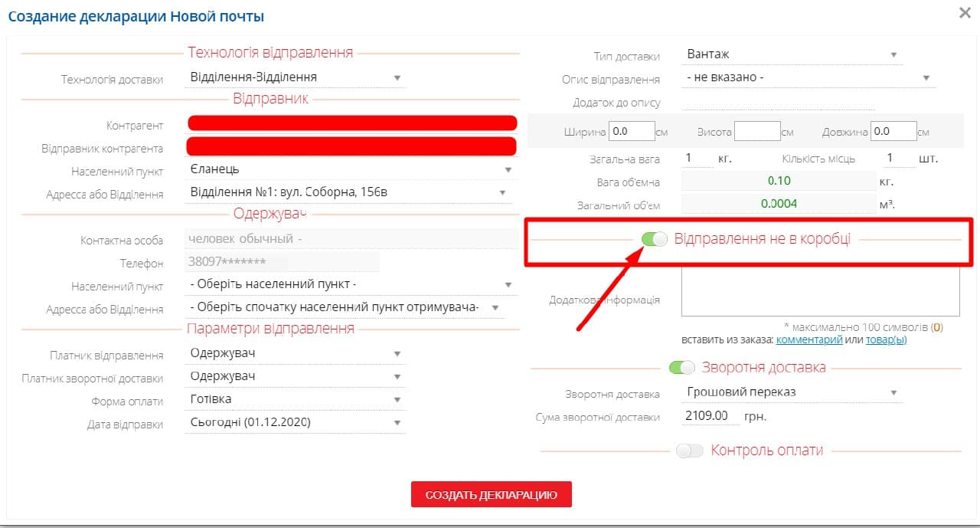Open the 'Технологія доставки' dropdown
The height and width of the screenshot is (528, 980).
click(x=295, y=77)
